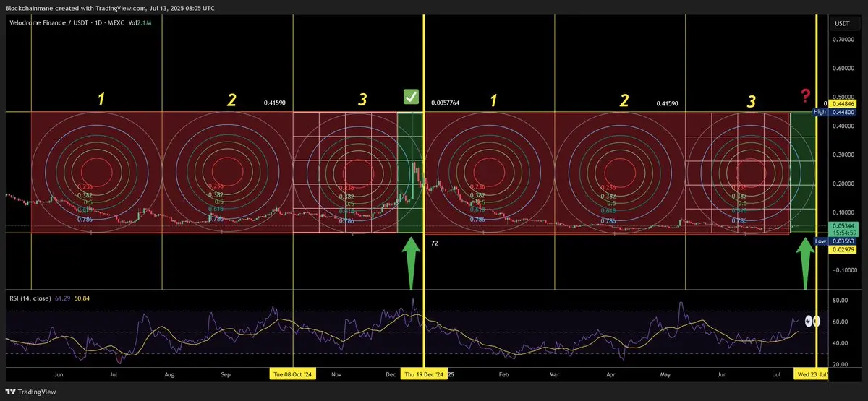Click the Apr label on time axis
Screen dimensions: 868x401
[x=611, y=375]
